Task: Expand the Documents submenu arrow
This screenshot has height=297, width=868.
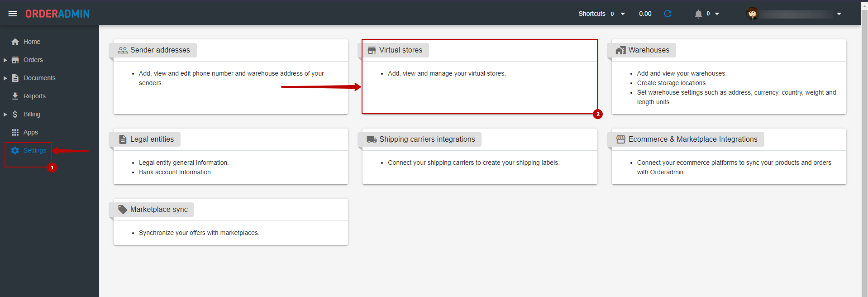Action: click(5, 78)
